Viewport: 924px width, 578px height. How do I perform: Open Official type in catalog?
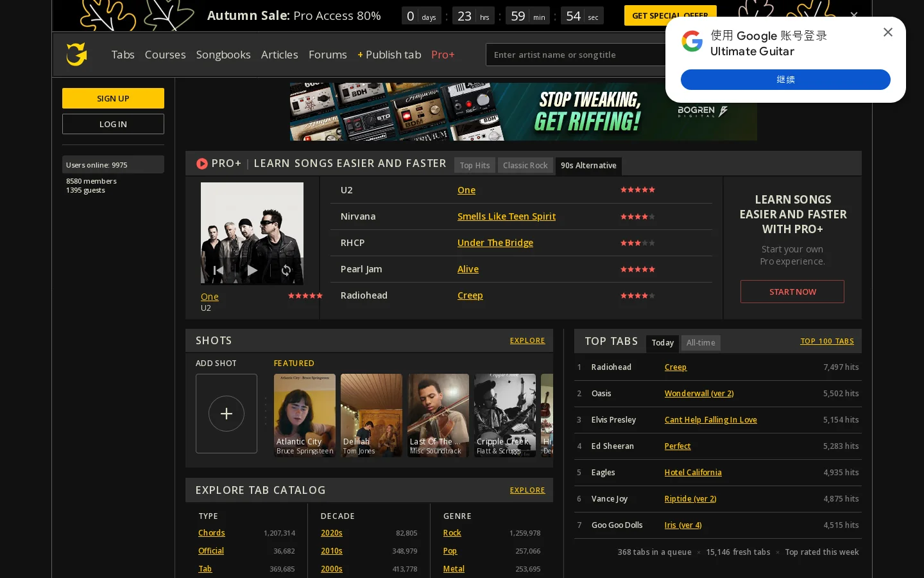pyautogui.click(x=211, y=551)
